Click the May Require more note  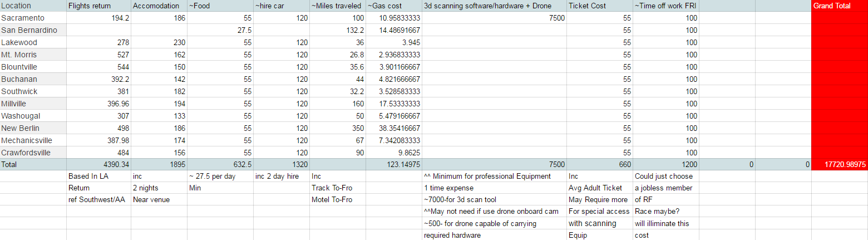click(600, 200)
